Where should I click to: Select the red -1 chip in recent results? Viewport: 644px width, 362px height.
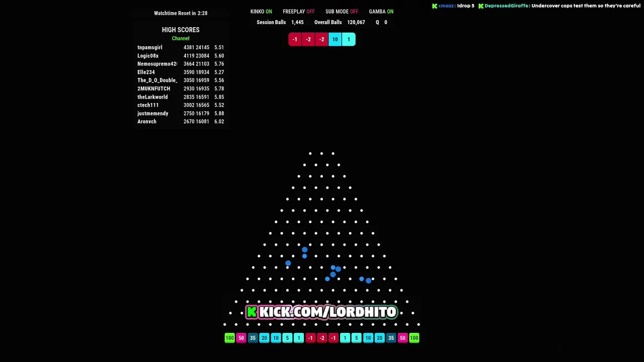coord(295,39)
